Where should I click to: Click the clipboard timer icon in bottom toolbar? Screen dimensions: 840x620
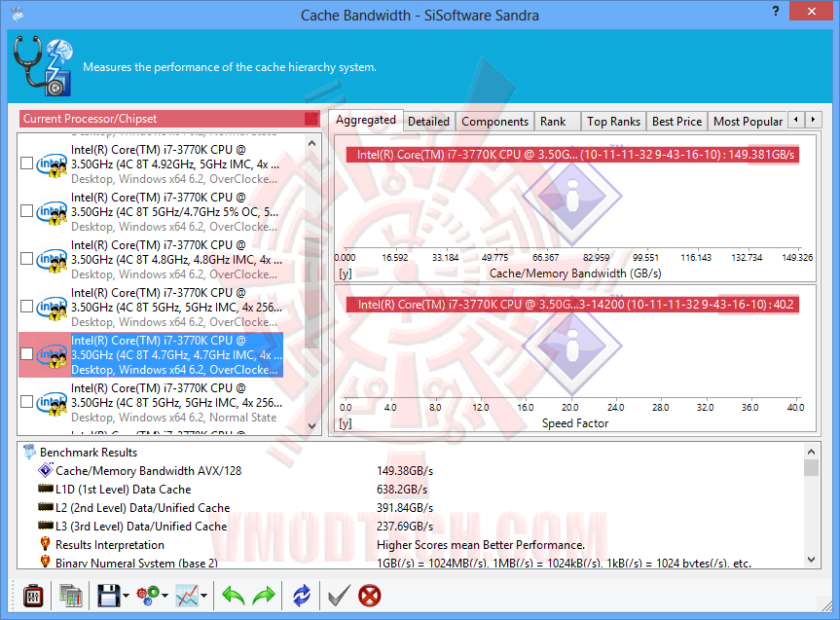coord(33,596)
